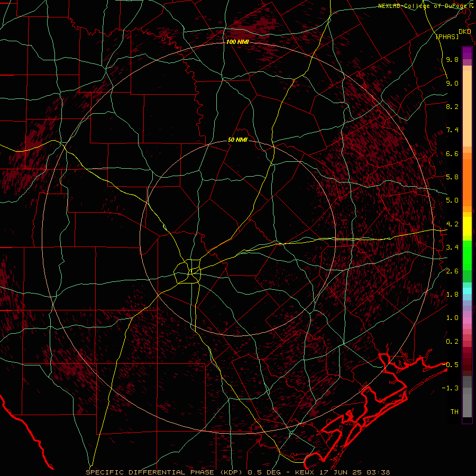476x476 pixels.
Task: Select the 9.0 scale value
Action: pos(452,83)
